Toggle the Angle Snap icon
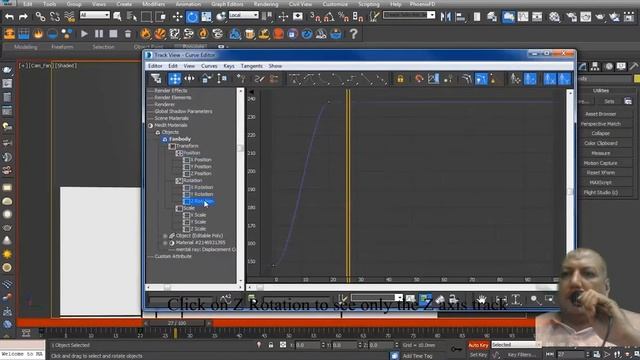The height and width of the screenshot is (360, 640). tap(329, 17)
